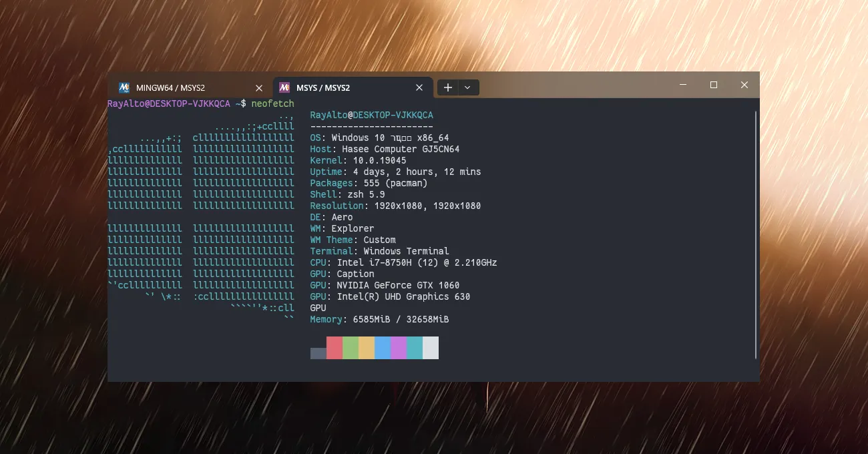Click the magenta swatch in the neofetch palette
868x454 pixels.
tap(398, 347)
